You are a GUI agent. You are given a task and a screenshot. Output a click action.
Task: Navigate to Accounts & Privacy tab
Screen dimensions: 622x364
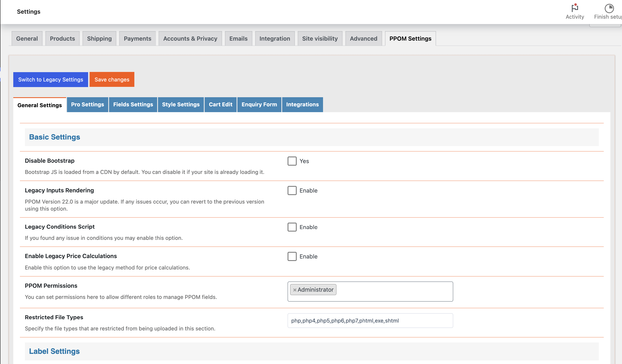(190, 39)
